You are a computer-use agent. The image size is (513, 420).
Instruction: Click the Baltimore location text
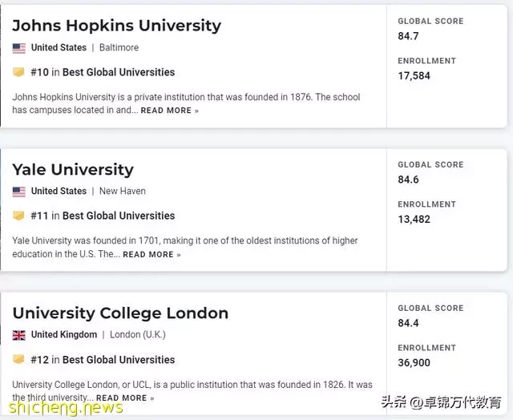click(119, 48)
